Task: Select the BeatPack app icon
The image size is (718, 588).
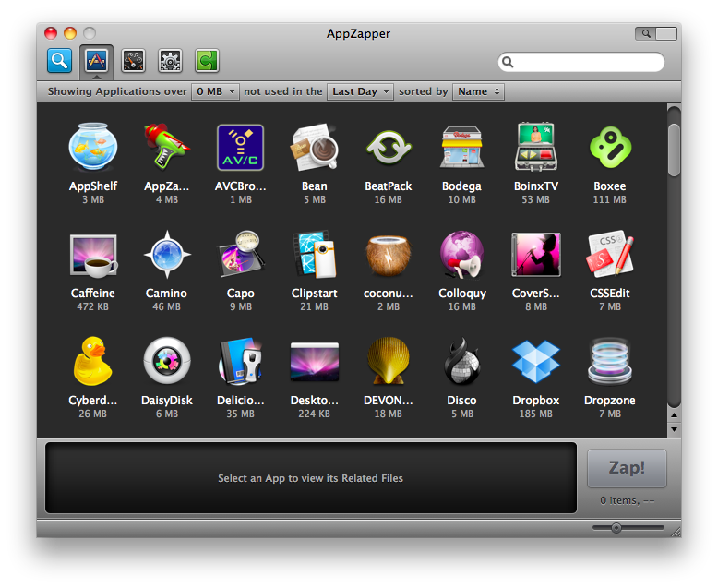Action: [x=389, y=148]
